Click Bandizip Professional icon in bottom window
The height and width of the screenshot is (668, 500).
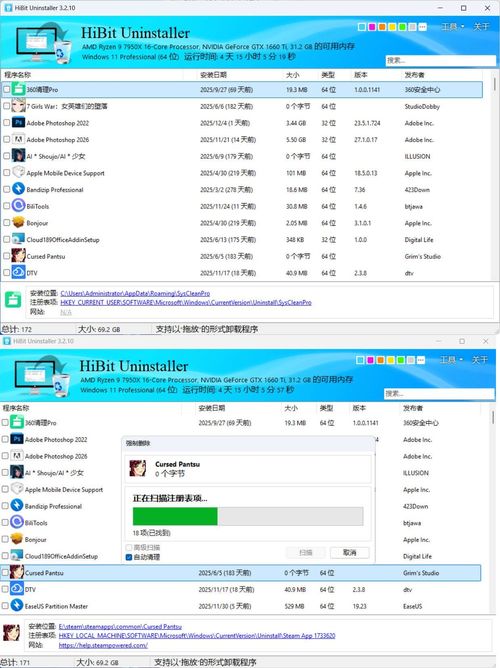click(17, 506)
